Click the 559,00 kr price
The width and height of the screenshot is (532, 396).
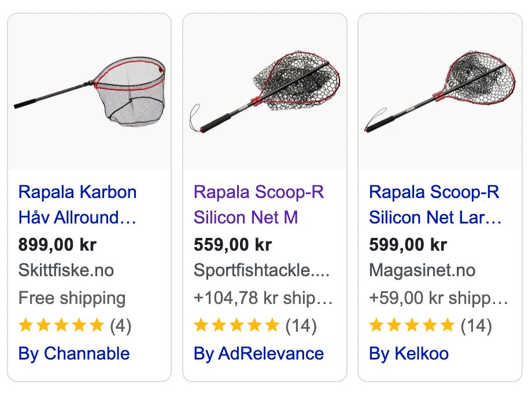point(232,244)
